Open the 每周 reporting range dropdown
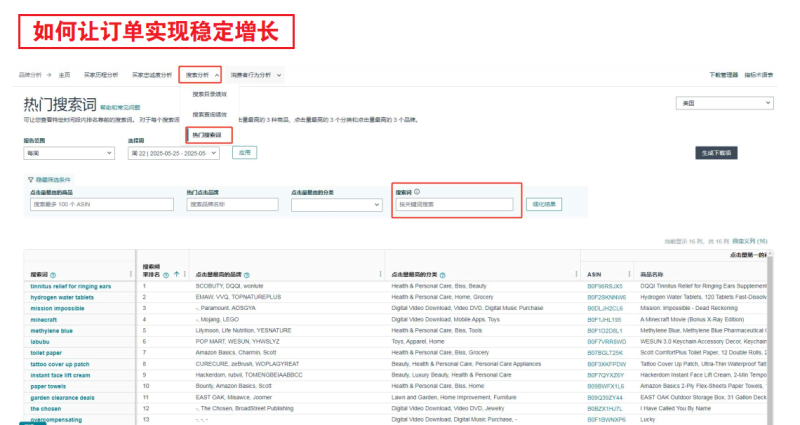800x425 pixels. [69, 153]
